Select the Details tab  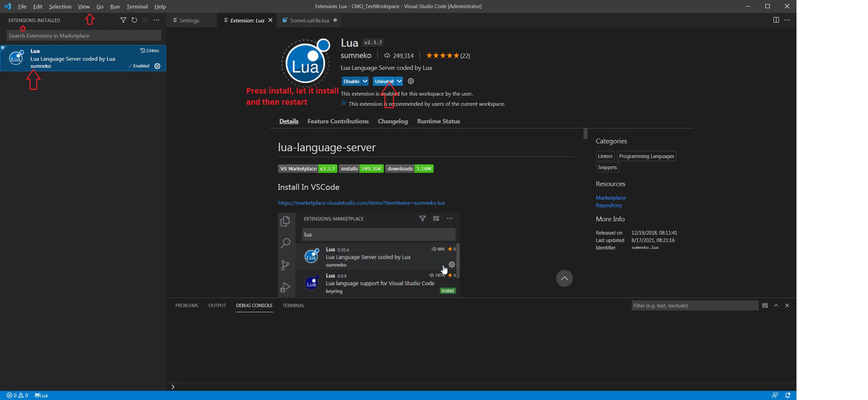289,121
